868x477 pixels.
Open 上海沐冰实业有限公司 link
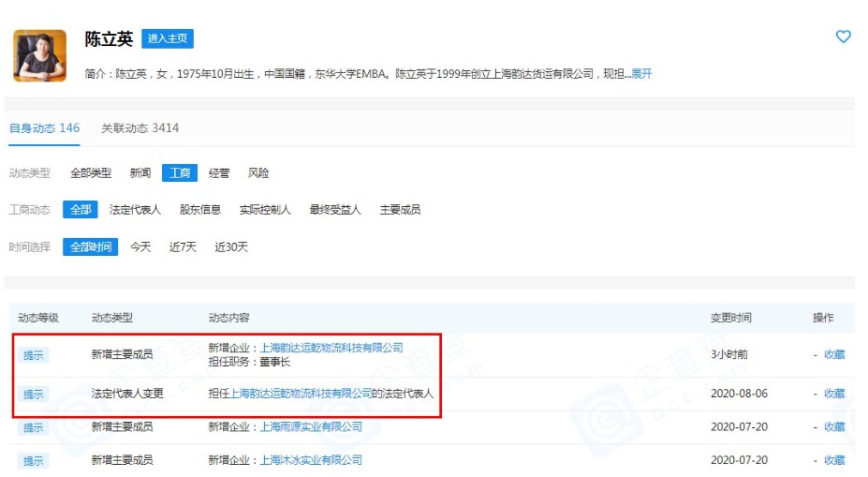[311, 460]
